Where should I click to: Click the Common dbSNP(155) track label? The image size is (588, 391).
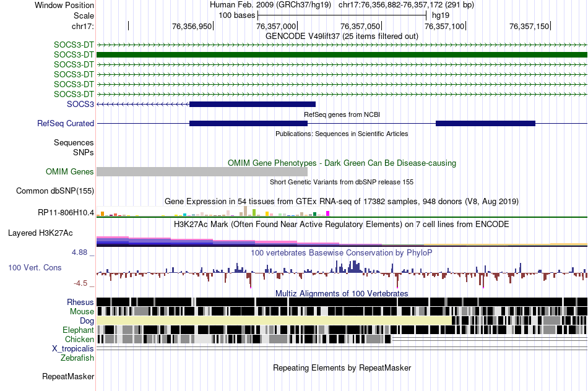click(x=54, y=191)
